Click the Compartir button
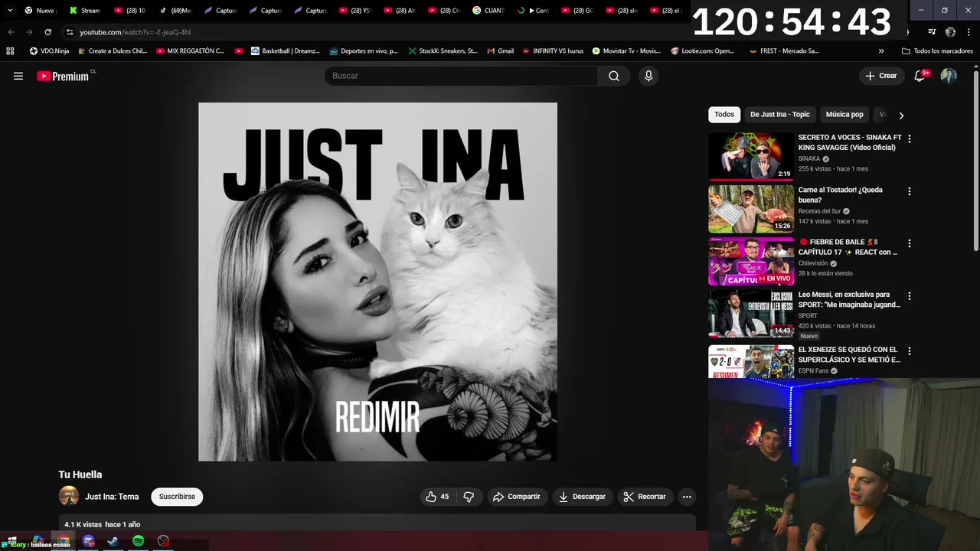Screen dimensions: 980x551 517,497
